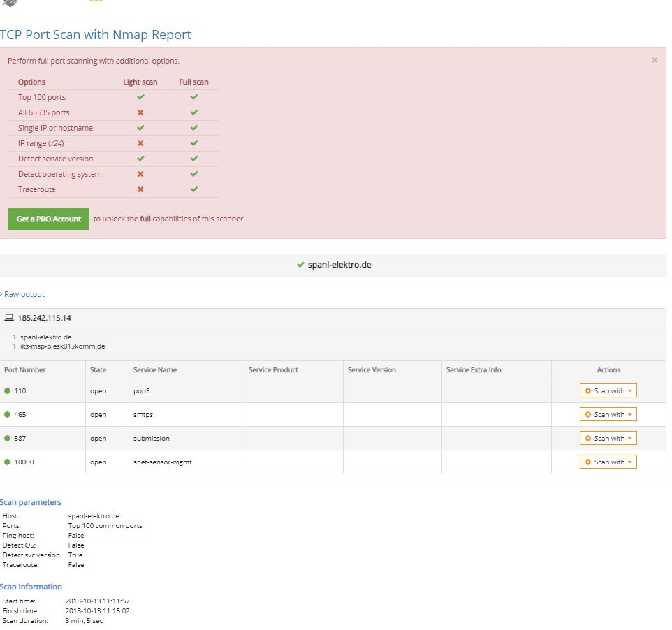Click green status dot for port 10000
This screenshot has height=630, width=672.
pos(8,462)
